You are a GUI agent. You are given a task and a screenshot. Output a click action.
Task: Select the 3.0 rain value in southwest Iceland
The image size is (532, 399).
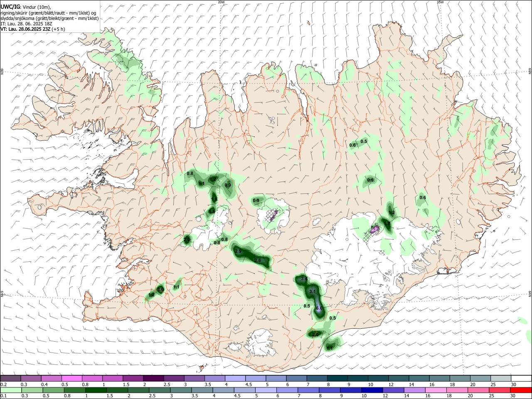click(160, 289)
